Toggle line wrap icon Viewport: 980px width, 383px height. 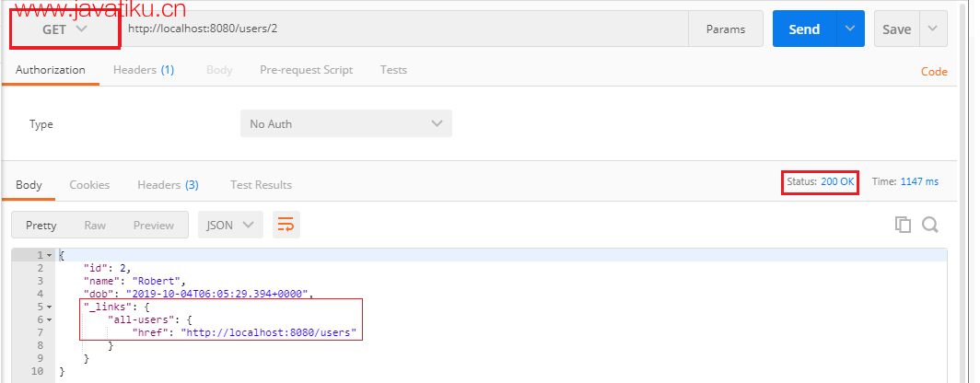point(286,225)
